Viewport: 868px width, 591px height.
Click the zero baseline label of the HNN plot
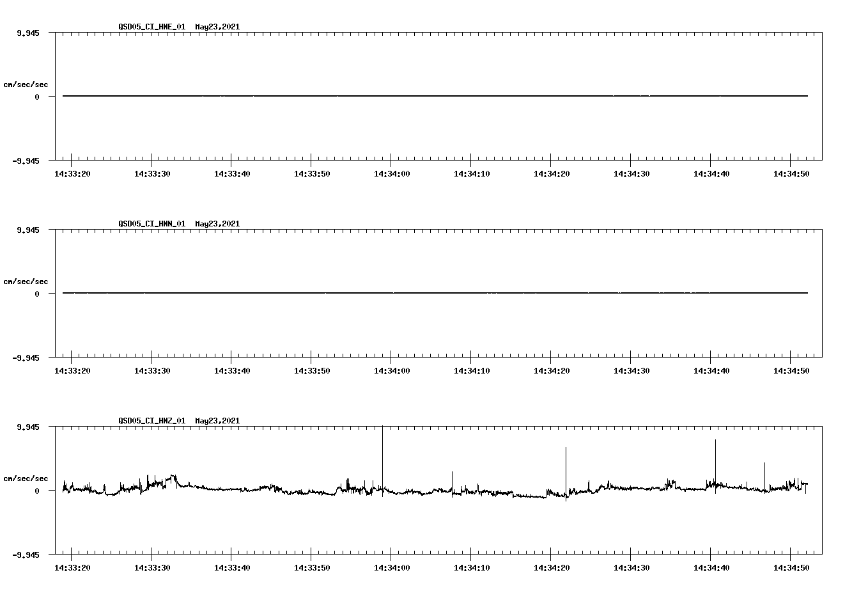(x=36, y=292)
